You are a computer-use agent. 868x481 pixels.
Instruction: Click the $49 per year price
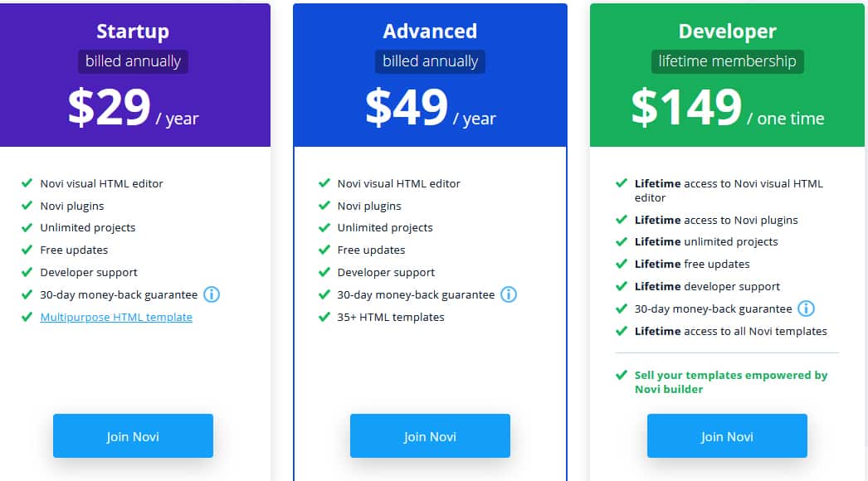click(x=431, y=107)
